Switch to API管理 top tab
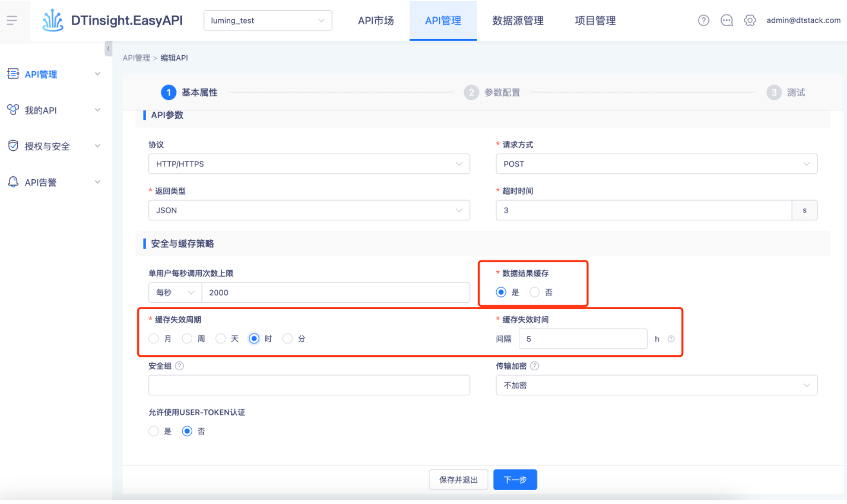Viewport: 847px width, 504px height. 443,20
